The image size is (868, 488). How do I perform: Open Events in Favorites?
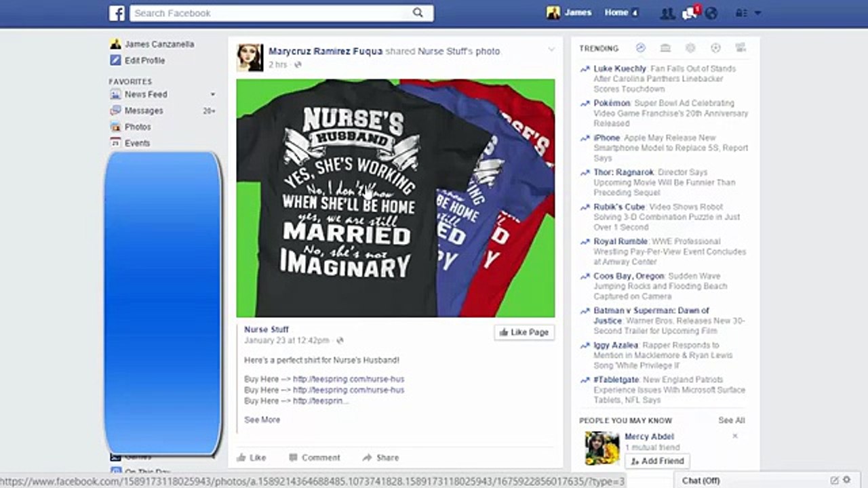point(137,143)
